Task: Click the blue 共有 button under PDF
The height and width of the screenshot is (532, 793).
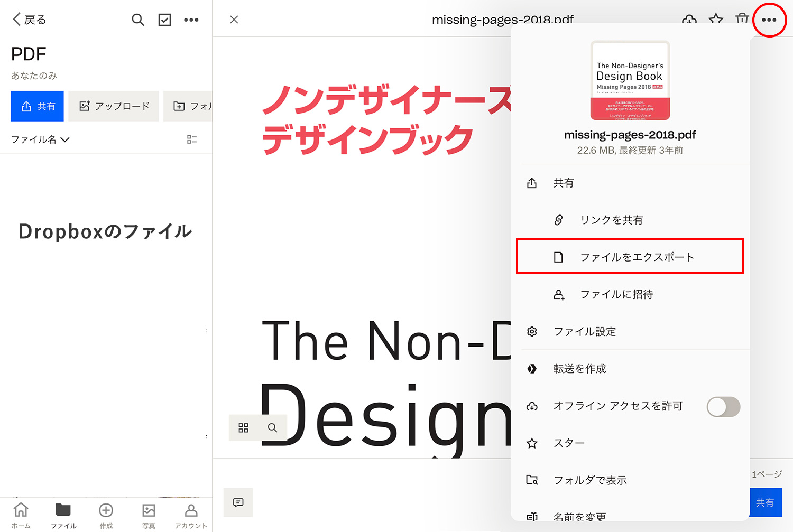Action: [37, 106]
